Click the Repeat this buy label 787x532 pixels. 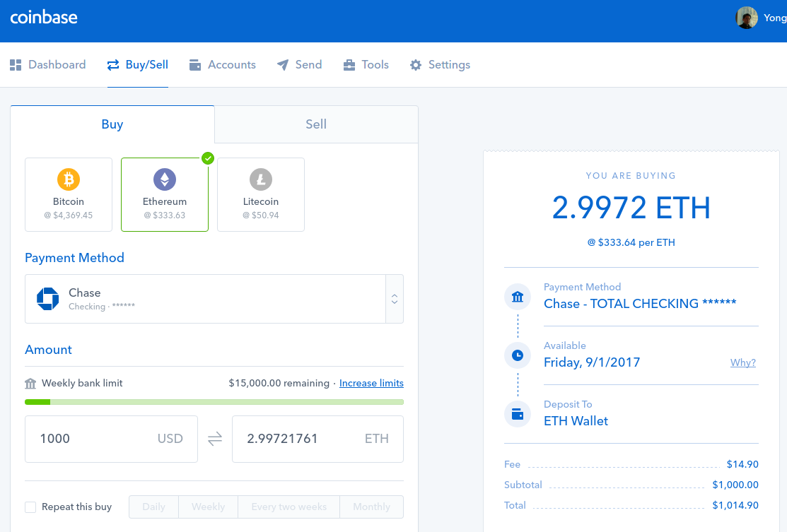coord(77,507)
